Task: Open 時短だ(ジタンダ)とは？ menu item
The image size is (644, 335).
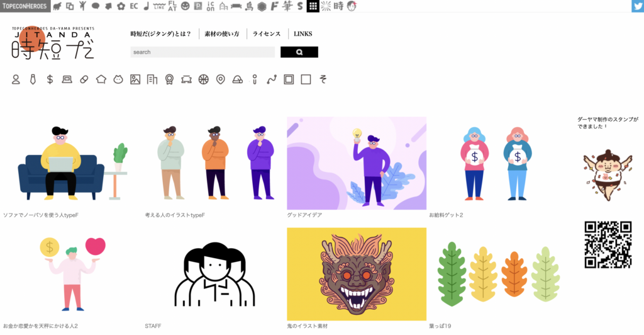Action: [160, 34]
